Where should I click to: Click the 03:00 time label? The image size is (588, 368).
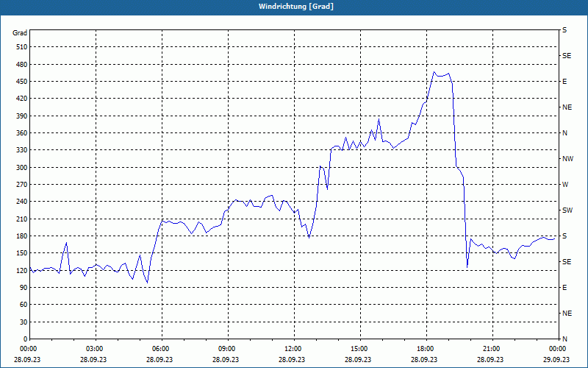point(94,348)
